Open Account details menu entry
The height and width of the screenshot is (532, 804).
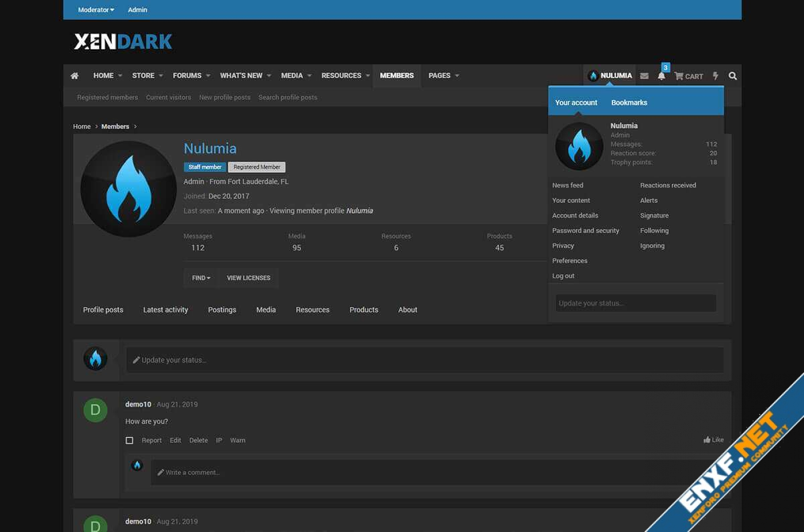tap(575, 215)
